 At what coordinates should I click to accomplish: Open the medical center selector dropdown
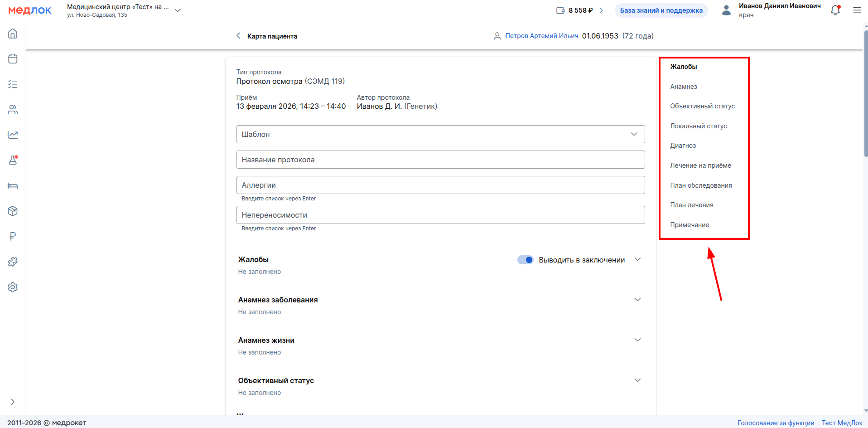coord(178,10)
